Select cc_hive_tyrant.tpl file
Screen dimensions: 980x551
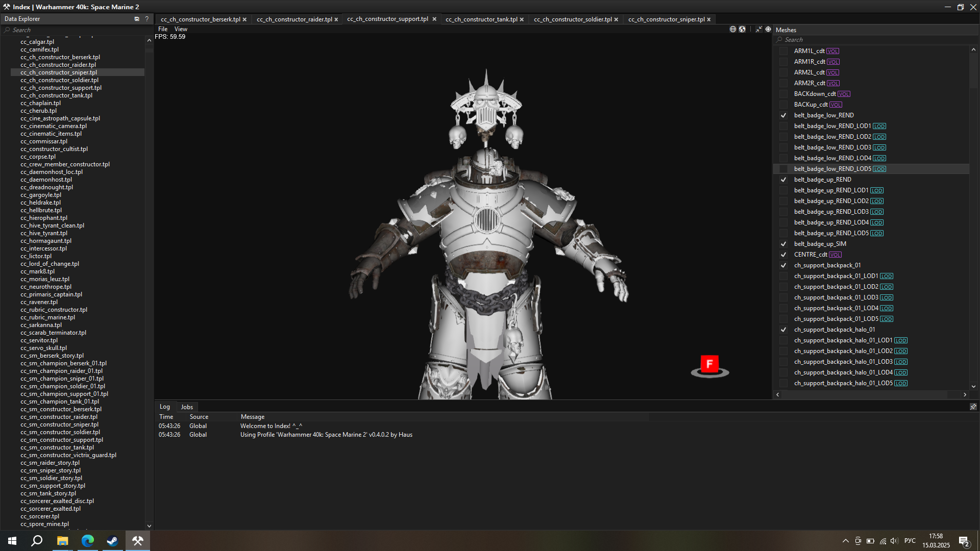click(44, 233)
